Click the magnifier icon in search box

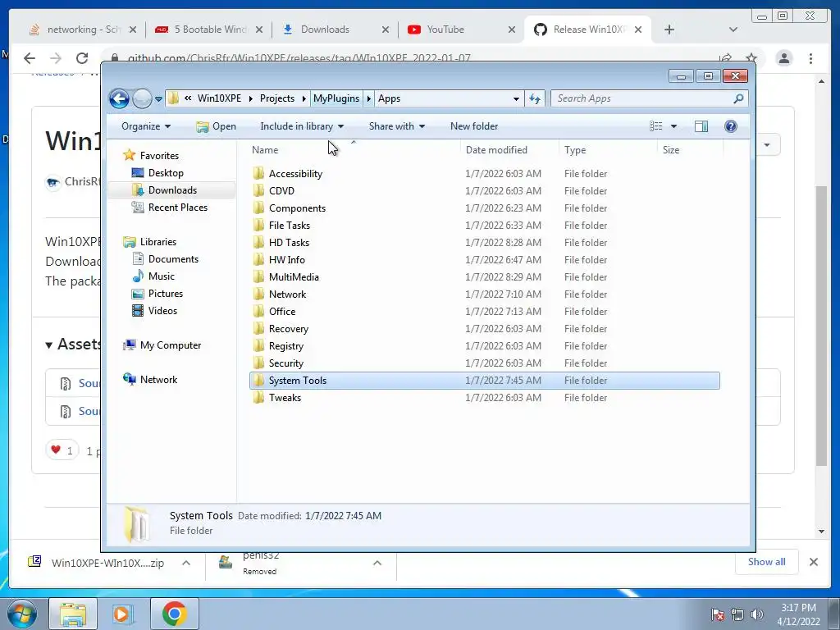(739, 98)
